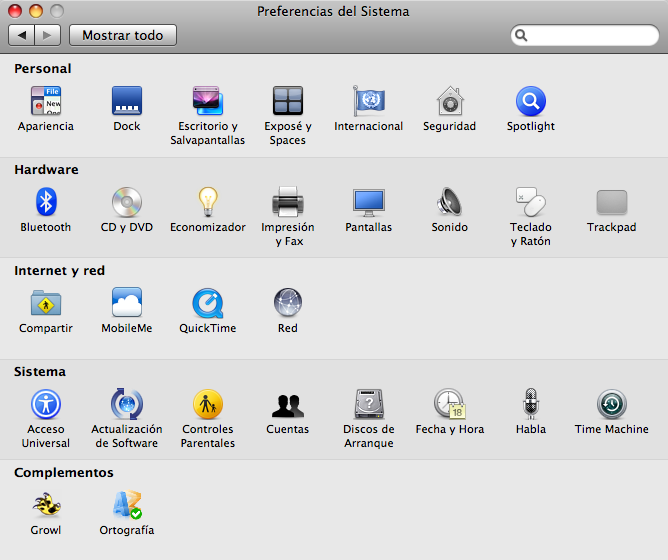Click the Mostrar todo button
Screen dimensions: 668x560
[123, 35]
